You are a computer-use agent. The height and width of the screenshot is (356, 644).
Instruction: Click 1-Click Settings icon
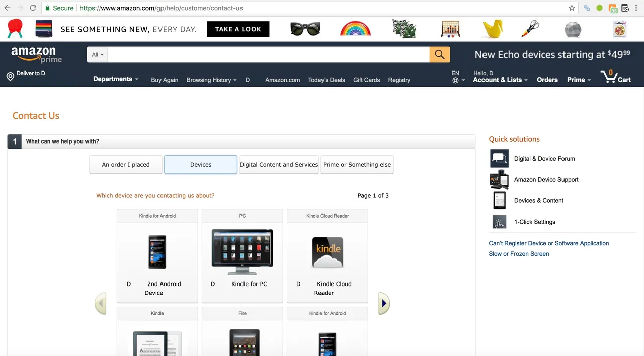click(x=499, y=222)
